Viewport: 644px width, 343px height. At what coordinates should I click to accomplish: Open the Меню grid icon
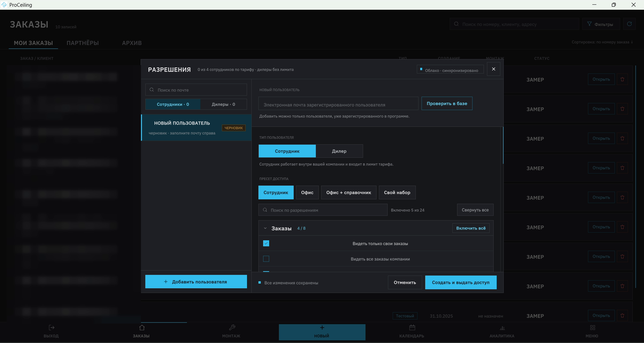[592, 328]
